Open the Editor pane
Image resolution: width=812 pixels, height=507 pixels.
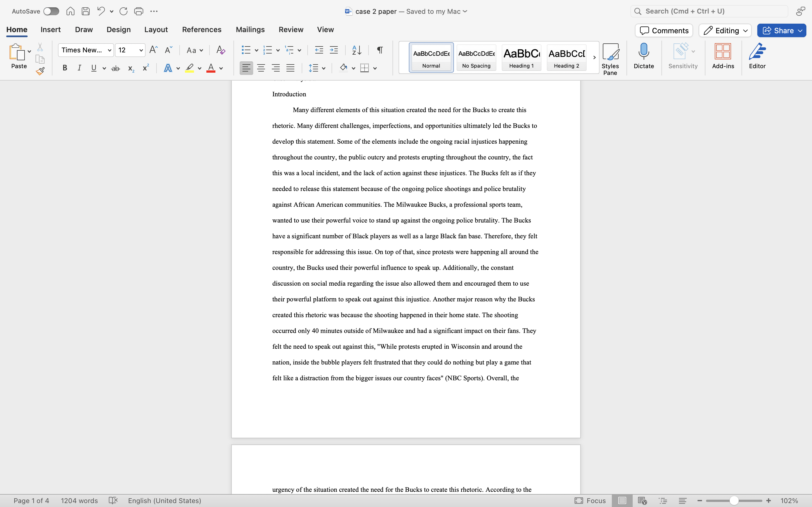[757, 56]
